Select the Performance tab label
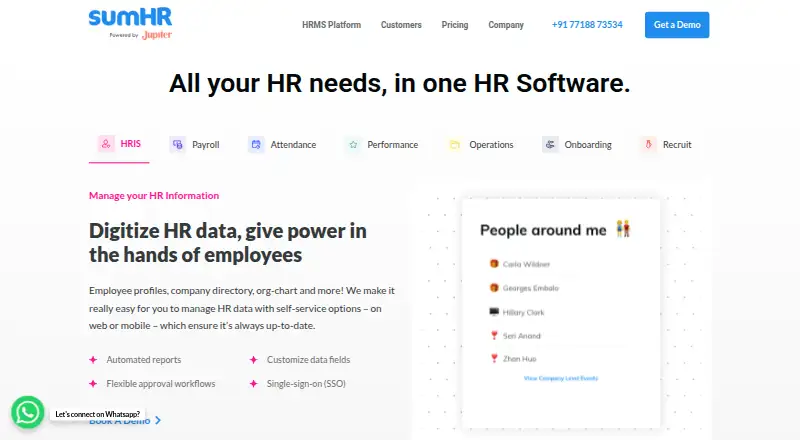 tap(392, 144)
